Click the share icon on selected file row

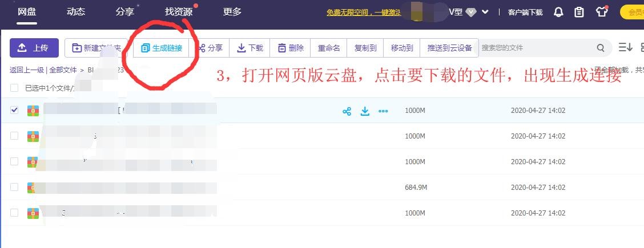pos(347,111)
